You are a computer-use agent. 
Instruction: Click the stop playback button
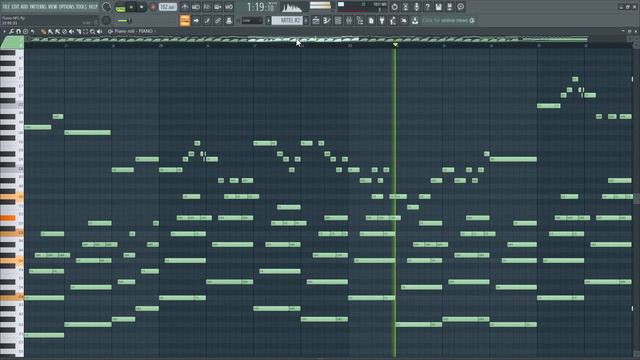click(x=142, y=7)
